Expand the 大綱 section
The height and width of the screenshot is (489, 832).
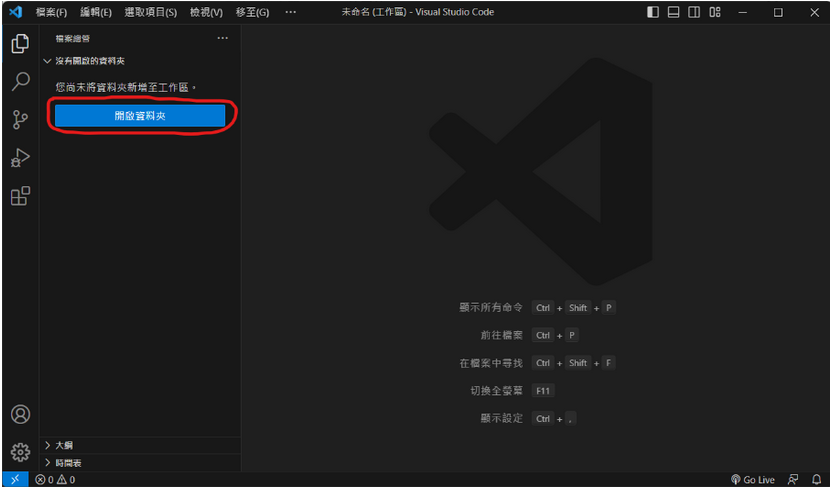140,446
